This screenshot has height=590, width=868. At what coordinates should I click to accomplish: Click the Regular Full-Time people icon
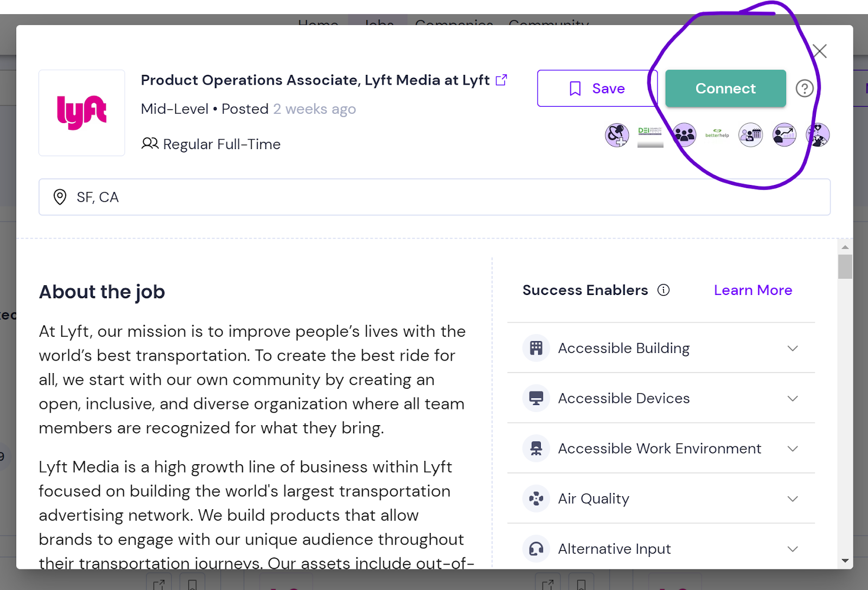coord(150,144)
